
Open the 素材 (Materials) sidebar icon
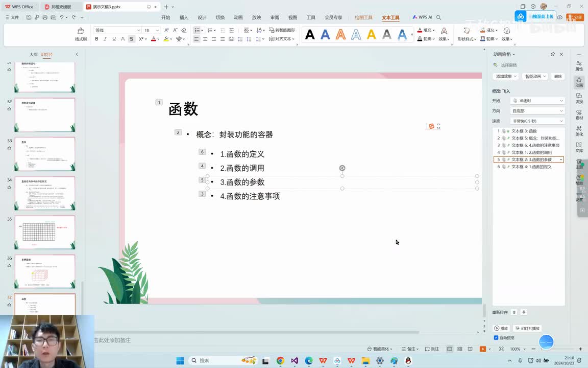coord(579,114)
